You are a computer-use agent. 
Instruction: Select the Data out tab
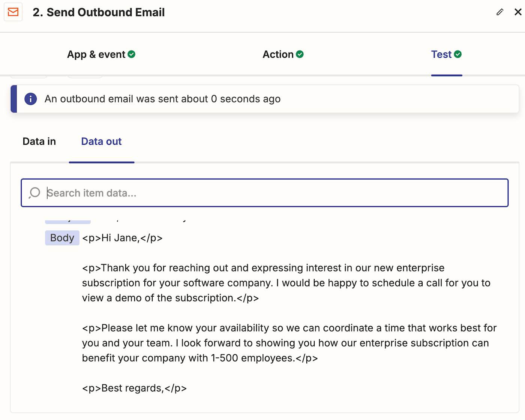click(101, 141)
